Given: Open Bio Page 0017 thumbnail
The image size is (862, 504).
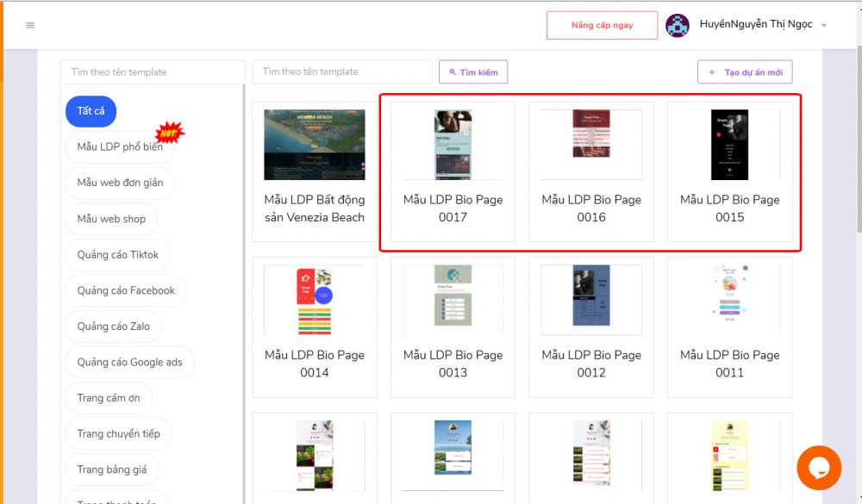Looking at the screenshot, I should (453, 145).
